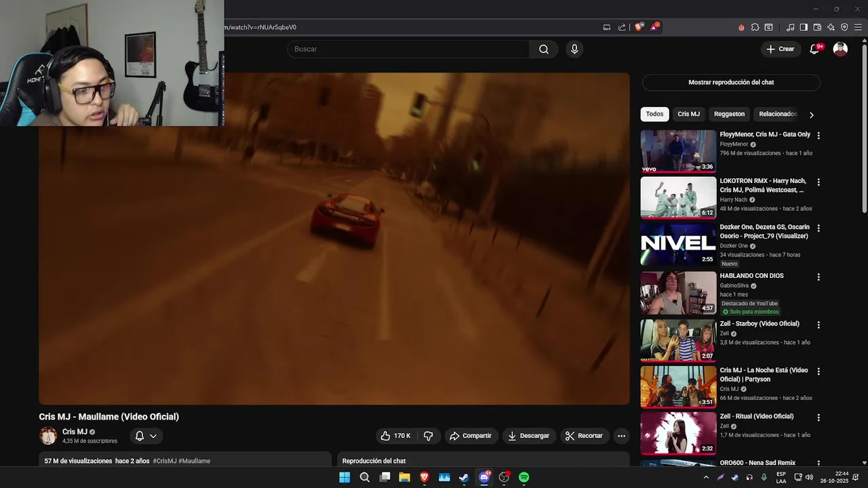Click the ESP LAA language indicator
The image size is (868, 488).
pyautogui.click(x=781, y=477)
